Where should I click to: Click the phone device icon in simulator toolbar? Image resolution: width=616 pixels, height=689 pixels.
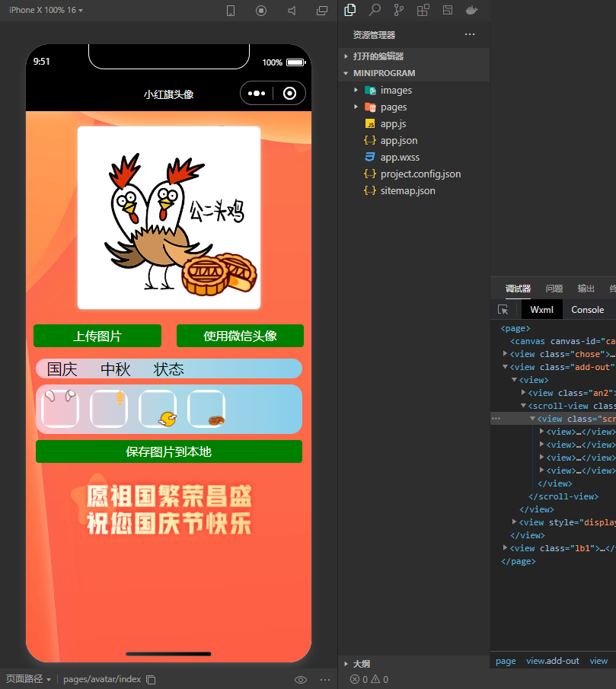[x=231, y=11]
